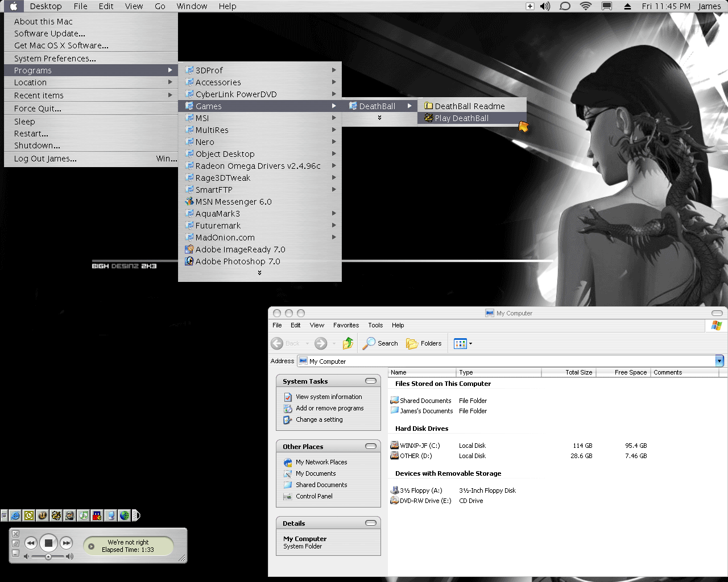The width and height of the screenshot is (728, 582).
Task: Open the soldier face dock icon
Action: (x=70, y=516)
